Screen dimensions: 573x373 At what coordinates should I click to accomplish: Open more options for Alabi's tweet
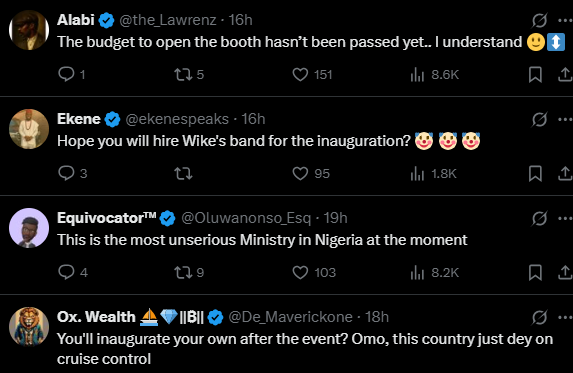[565, 20]
